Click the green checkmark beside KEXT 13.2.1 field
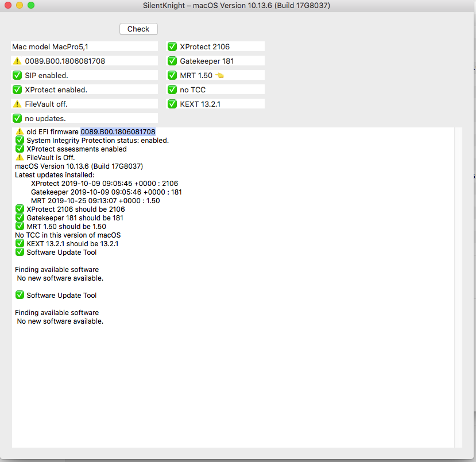 click(172, 104)
